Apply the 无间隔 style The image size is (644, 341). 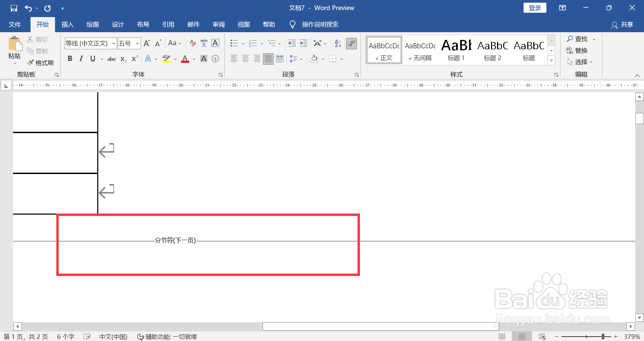420,50
